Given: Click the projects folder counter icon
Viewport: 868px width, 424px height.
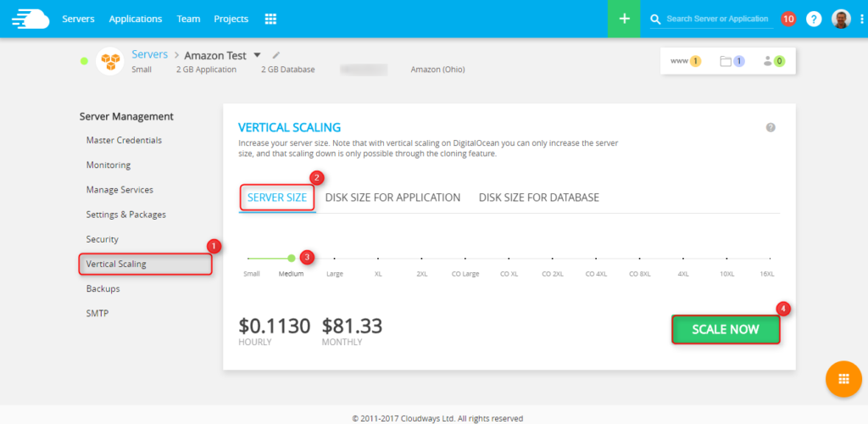Looking at the screenshot, I should pyautogui.click(x=732, y=61).
